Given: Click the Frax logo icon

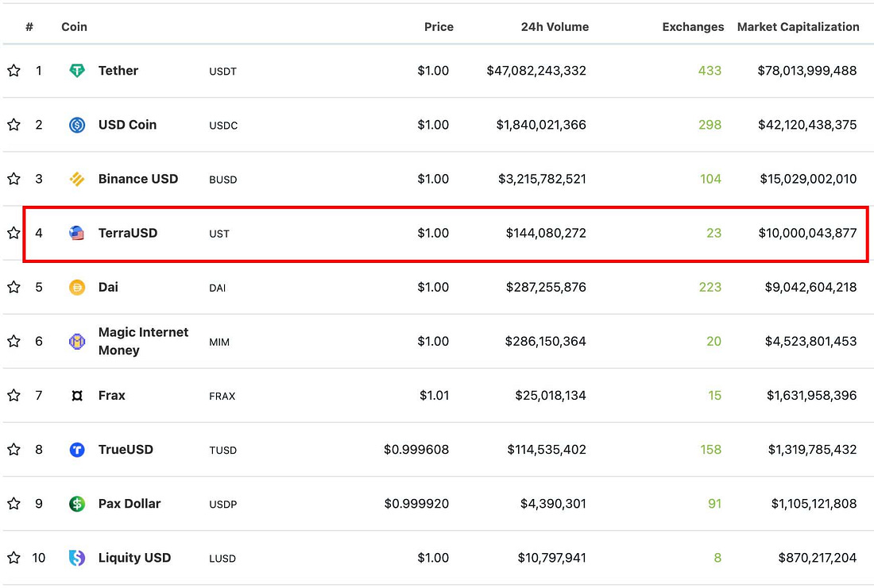Looking at the screenshot, I should click(77, 395).
